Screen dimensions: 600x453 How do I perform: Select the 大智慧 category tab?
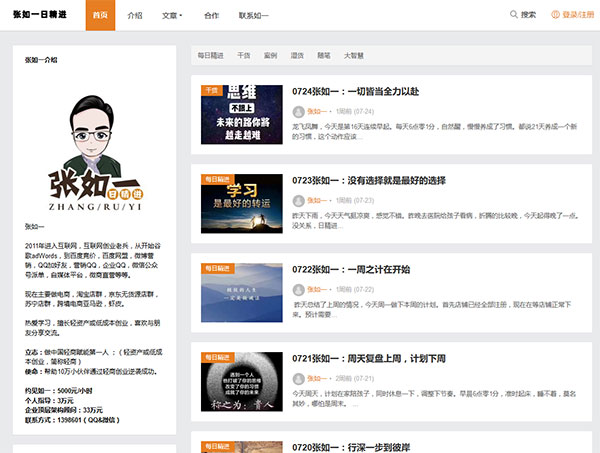click(354, 55)
